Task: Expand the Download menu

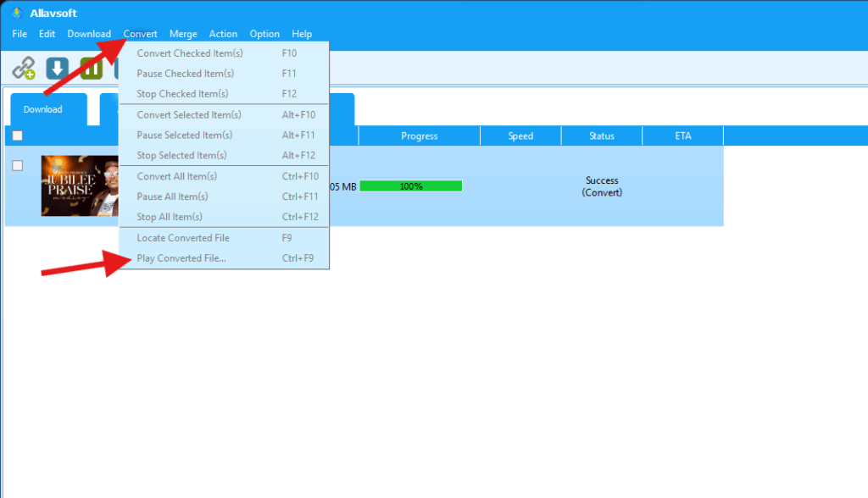Action: [89, 34]
